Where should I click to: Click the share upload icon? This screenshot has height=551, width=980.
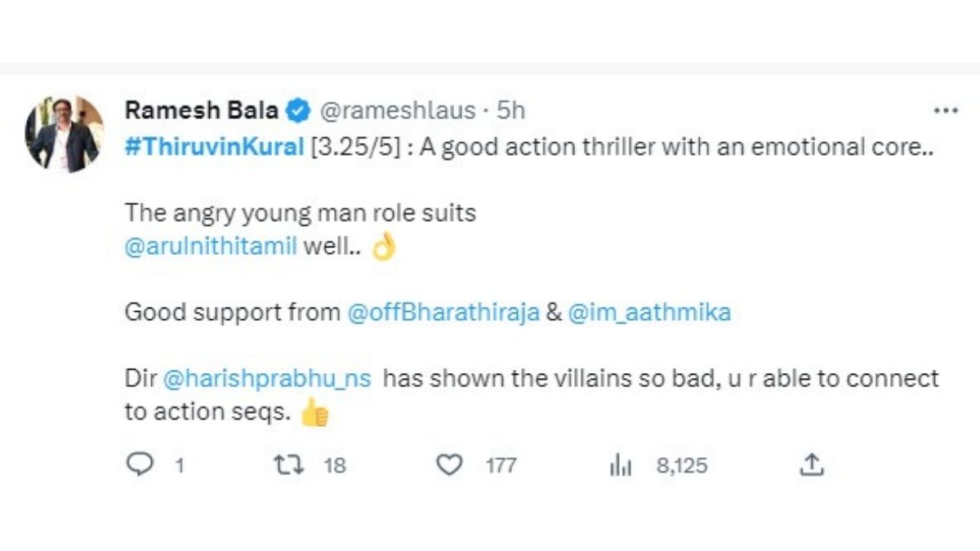coord(810,465)
